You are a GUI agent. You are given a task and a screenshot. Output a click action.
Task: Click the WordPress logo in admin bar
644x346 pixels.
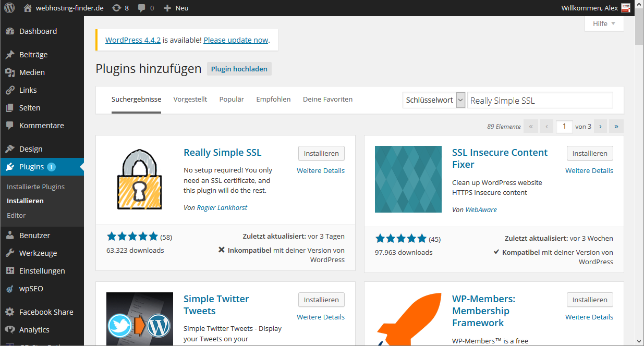[9, 8]
